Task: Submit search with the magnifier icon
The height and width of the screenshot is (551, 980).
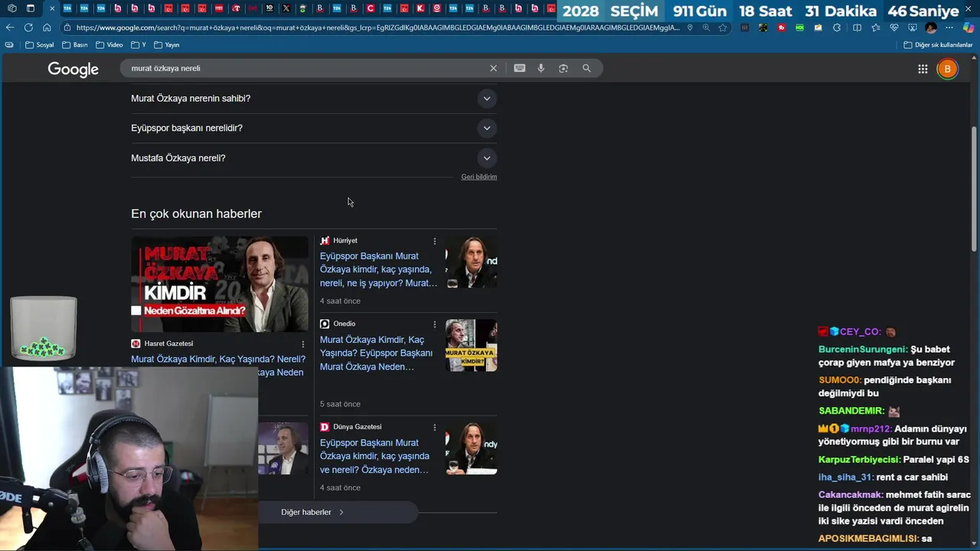Action: pyautogui.click(x=586, y=68)
